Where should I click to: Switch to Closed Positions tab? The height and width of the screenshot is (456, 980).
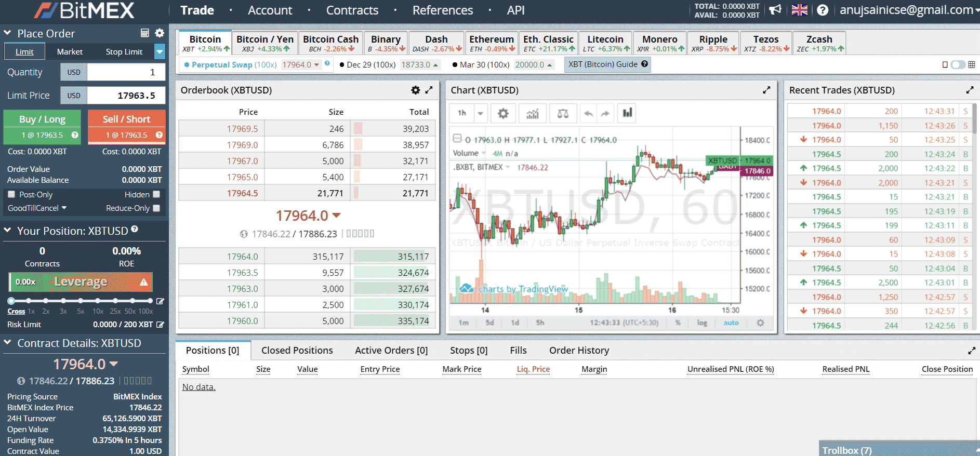click(297, 351)
